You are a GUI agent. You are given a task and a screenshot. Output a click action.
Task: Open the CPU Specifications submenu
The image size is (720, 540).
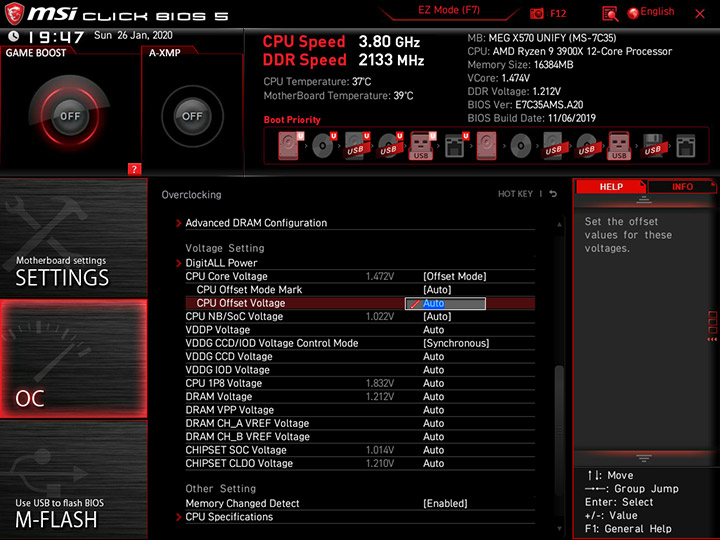[x=229, y=517]
